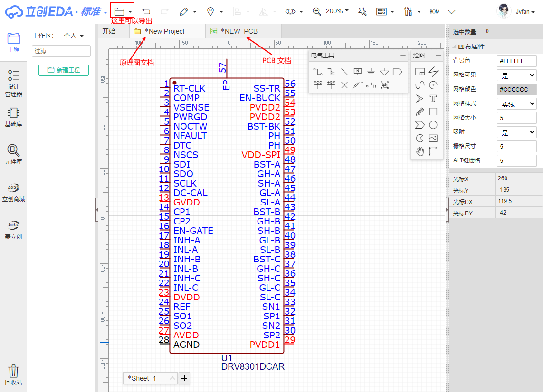Select the Polygon drawing tool
This screenshot has width=544, height=392.
[x=420, y=125]
